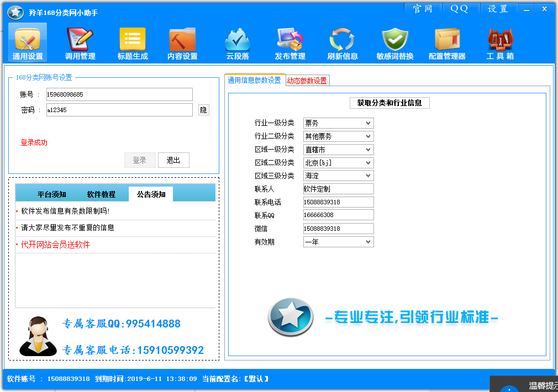Click the 当前配置名:【默认】 status entry
Screen dimensions: 558x392
pos(235,379)
